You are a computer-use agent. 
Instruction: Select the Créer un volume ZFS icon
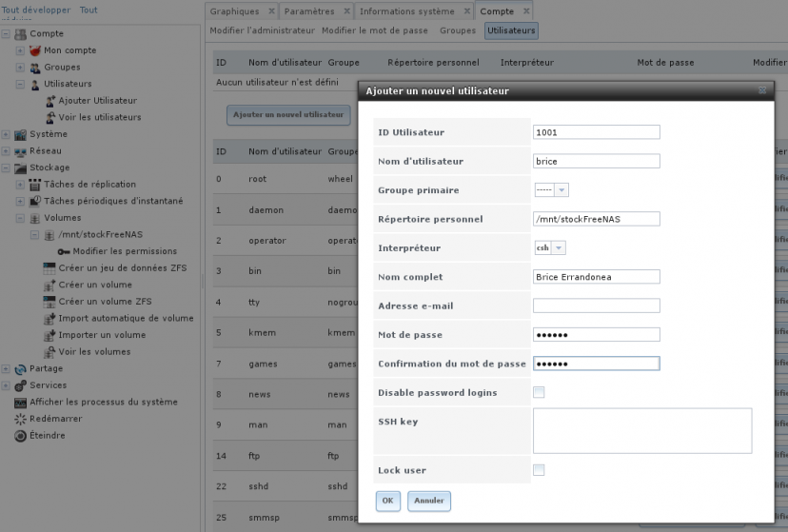pos(50,302)
